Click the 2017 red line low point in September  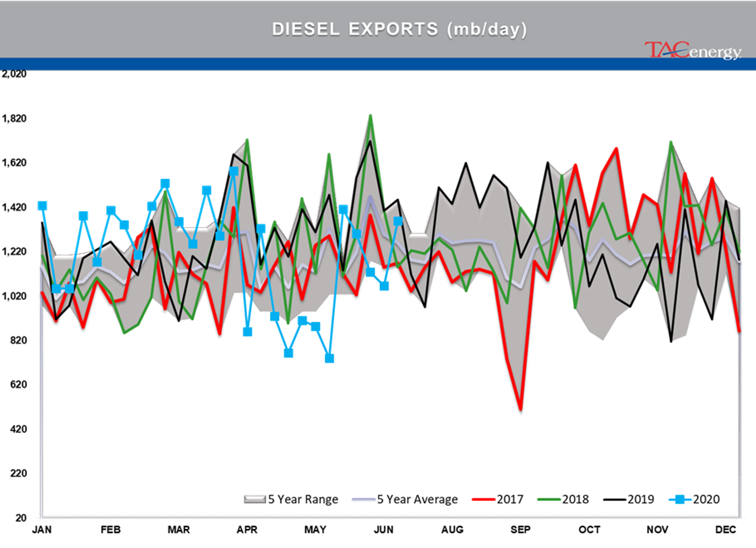[521, 410]
